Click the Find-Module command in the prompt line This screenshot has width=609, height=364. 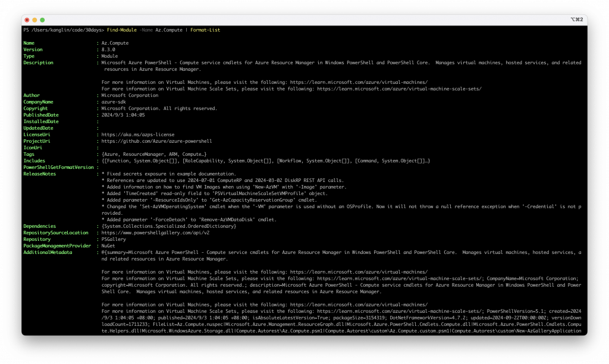(121, 30)
